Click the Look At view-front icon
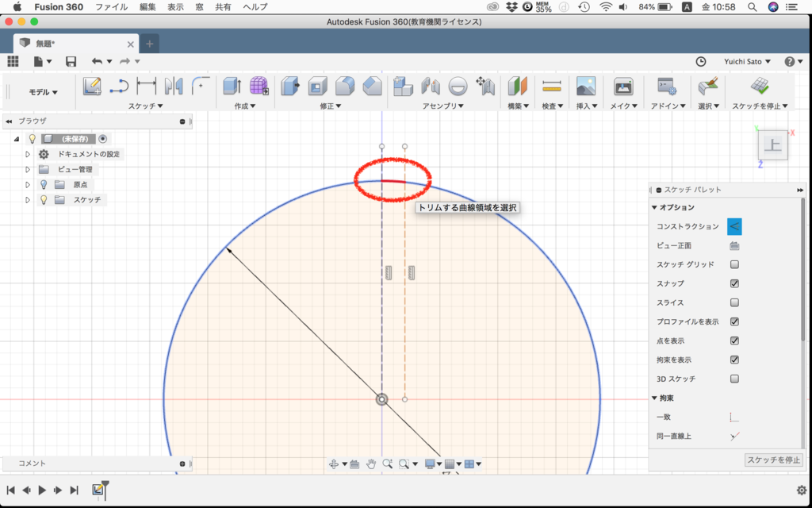Viewport: 812px width, 508px height. (x=734, y=246)
